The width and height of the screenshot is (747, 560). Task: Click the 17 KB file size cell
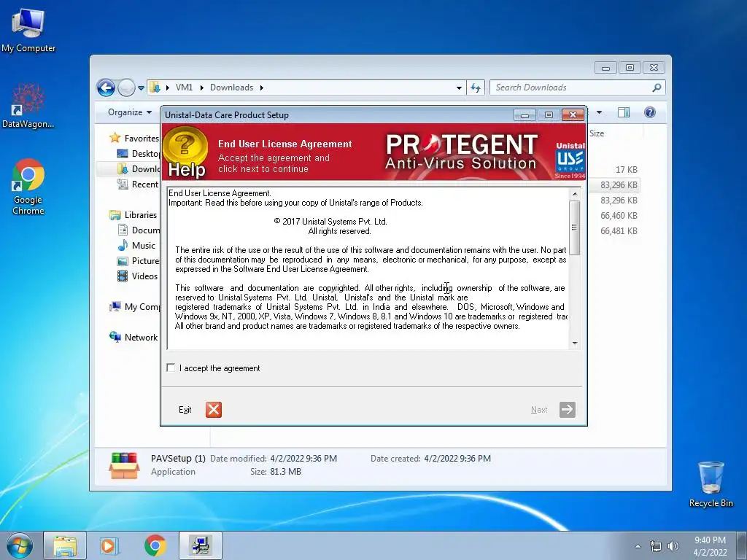pyautogui.click(x=626, y=169)
